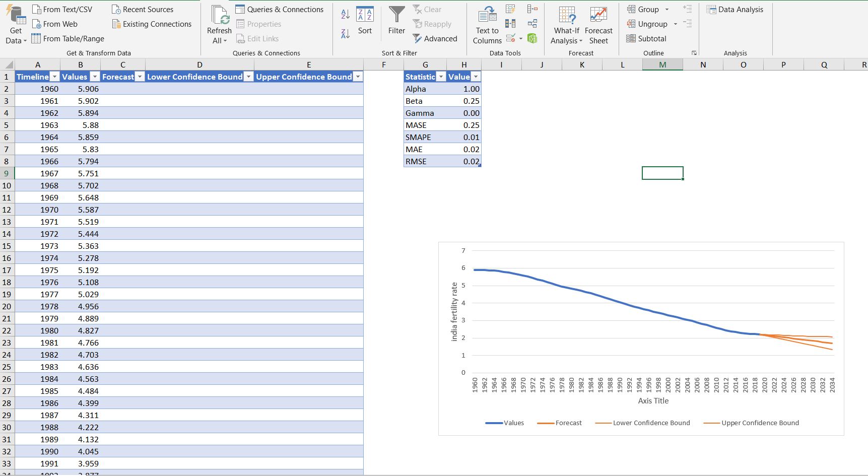This screenshot has height=476, width=868.
Task: Open the Data Validation tool
Action: [x=509, y=37]
